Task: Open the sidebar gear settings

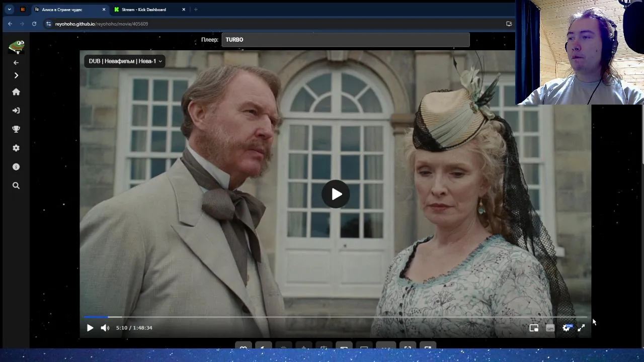Action: coord(16,148)
